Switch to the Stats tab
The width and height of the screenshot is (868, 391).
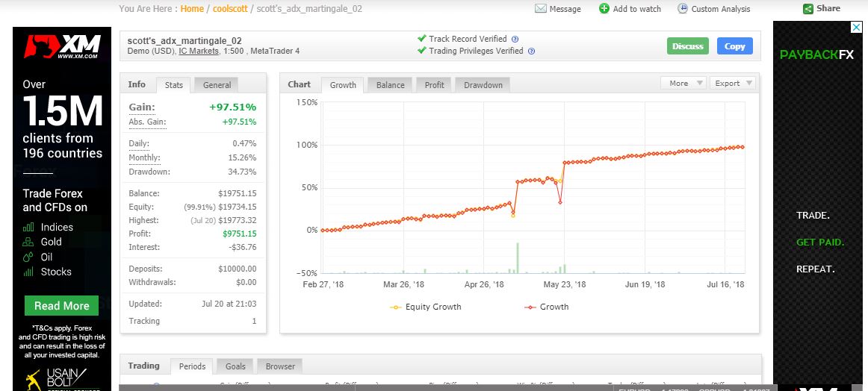(x=174, y=85)
